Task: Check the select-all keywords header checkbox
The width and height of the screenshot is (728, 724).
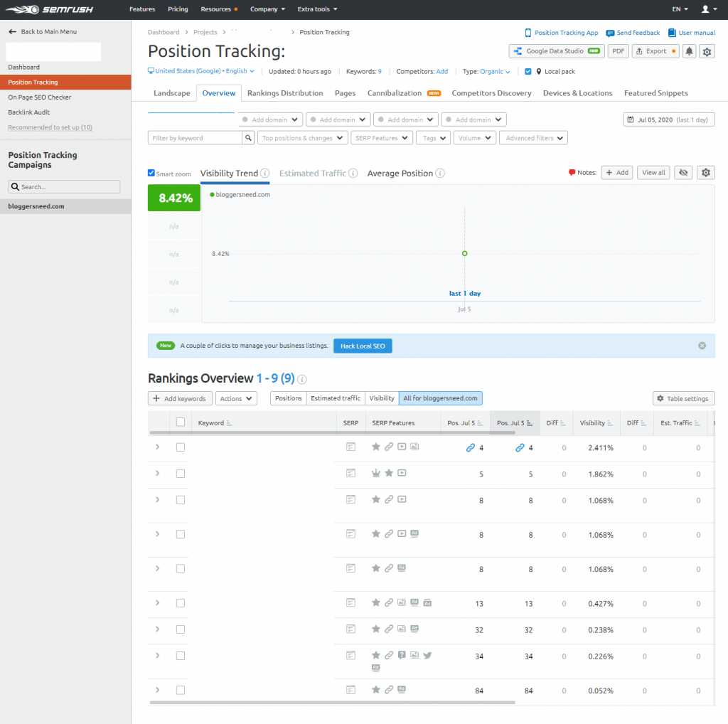Action: (181, 422)
